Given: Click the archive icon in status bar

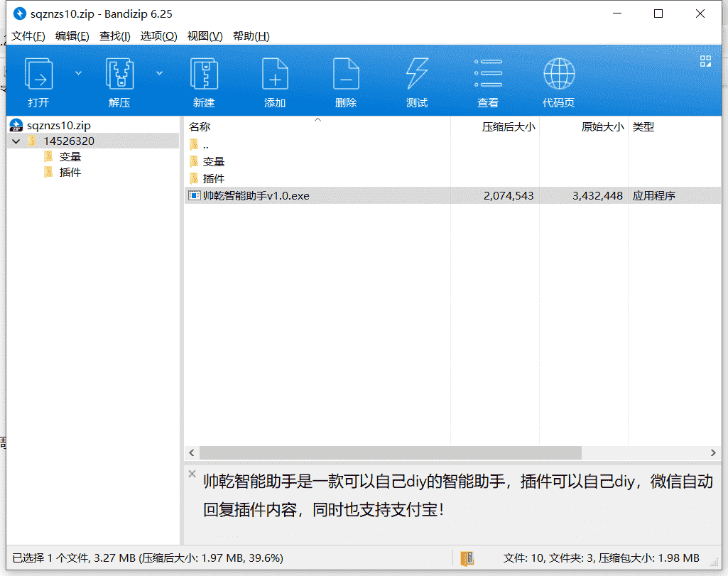Looking at the screenshot, I should point(467,558).
